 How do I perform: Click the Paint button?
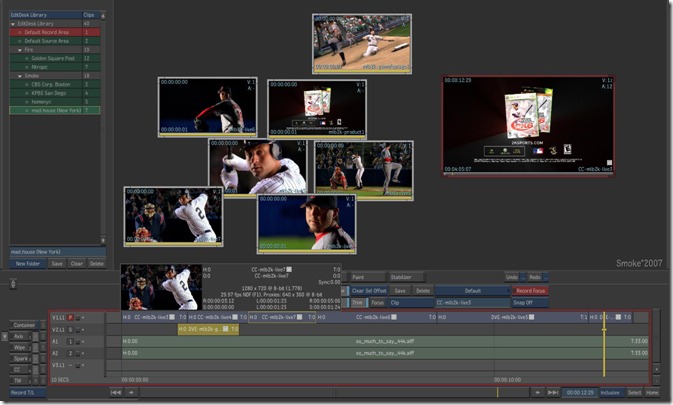(x=367, y=277)
